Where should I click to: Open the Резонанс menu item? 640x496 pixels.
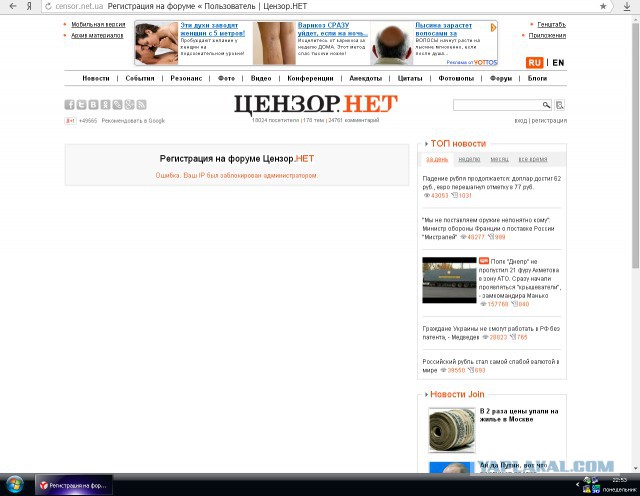tap(186, 78)
